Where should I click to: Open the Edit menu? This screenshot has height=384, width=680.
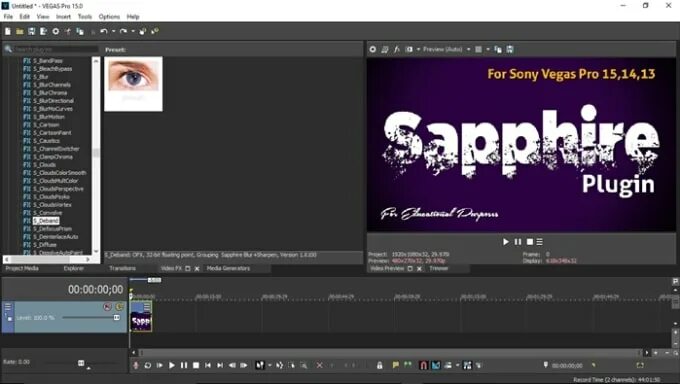pos(25,16)
